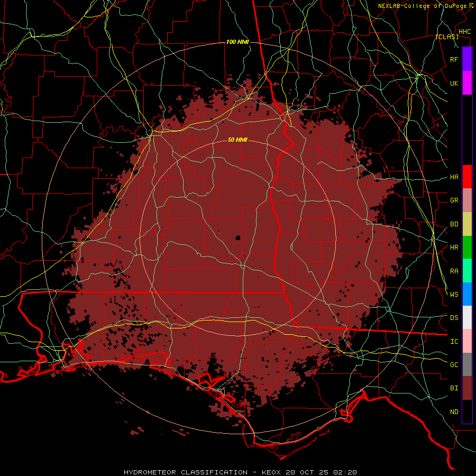Click the IC light pink legend swatch
Viewport: 476px width, 476px height.
(x=467, y=341)
